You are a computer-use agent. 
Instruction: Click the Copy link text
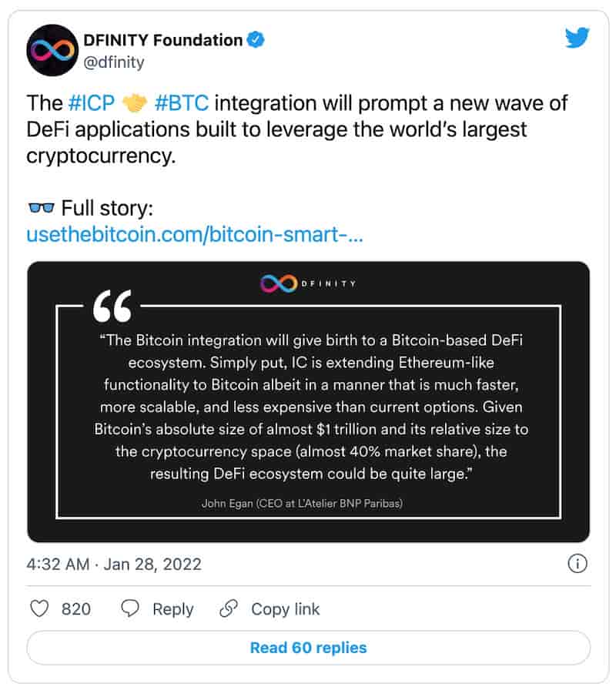pyautogui.click(x=285, y=609)
